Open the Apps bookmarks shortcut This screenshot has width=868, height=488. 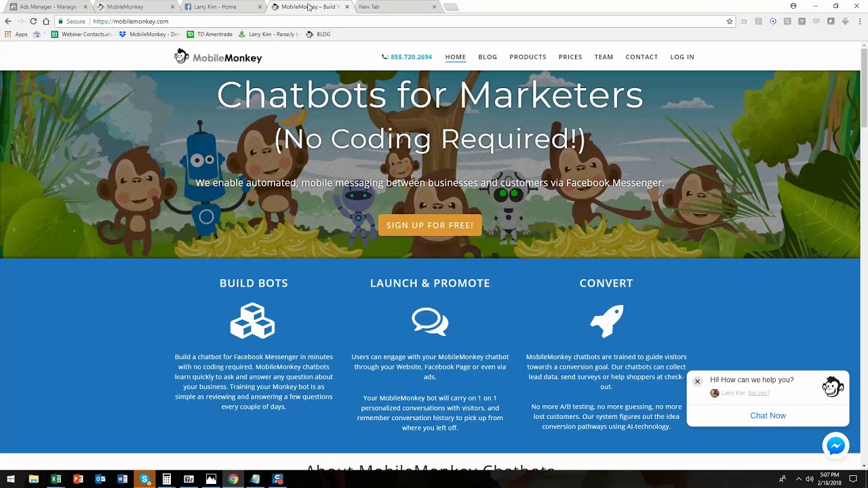click(16, 34)
